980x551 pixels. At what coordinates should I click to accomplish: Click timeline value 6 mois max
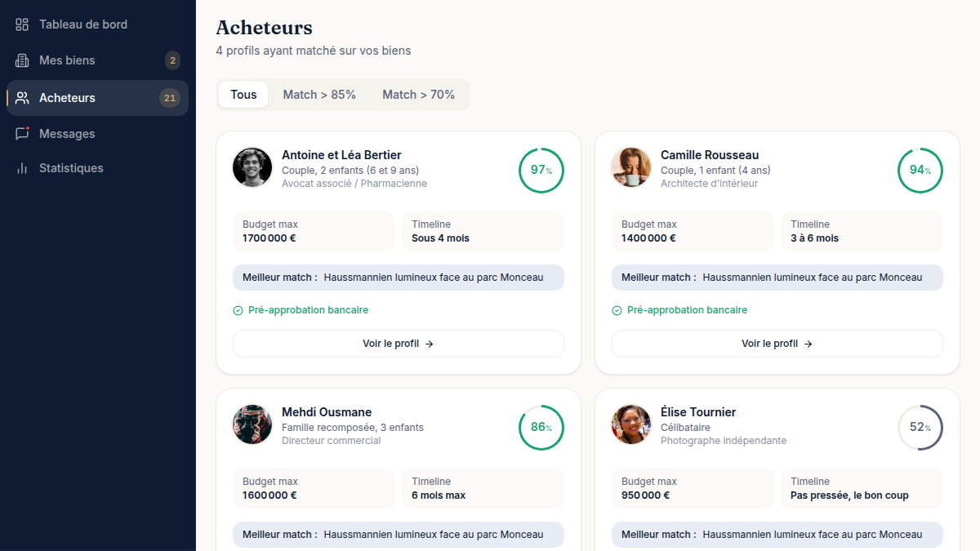click(x=439, y=495)
